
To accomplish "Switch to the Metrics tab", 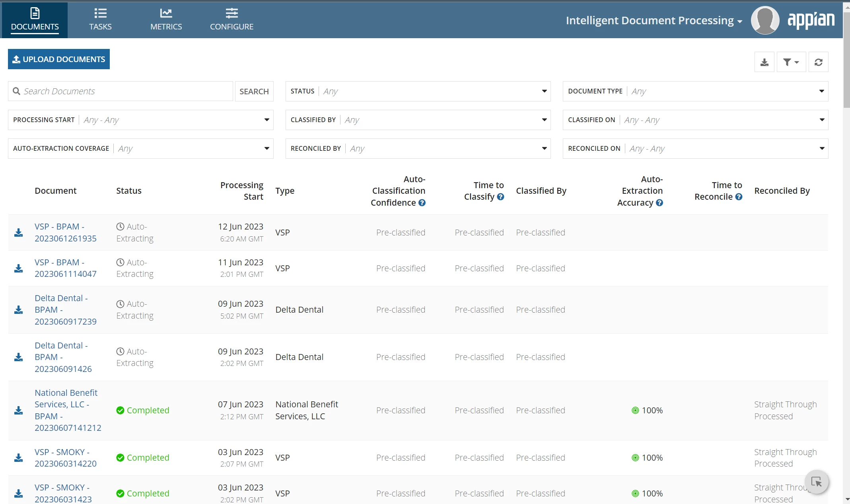I will point(166,20).
